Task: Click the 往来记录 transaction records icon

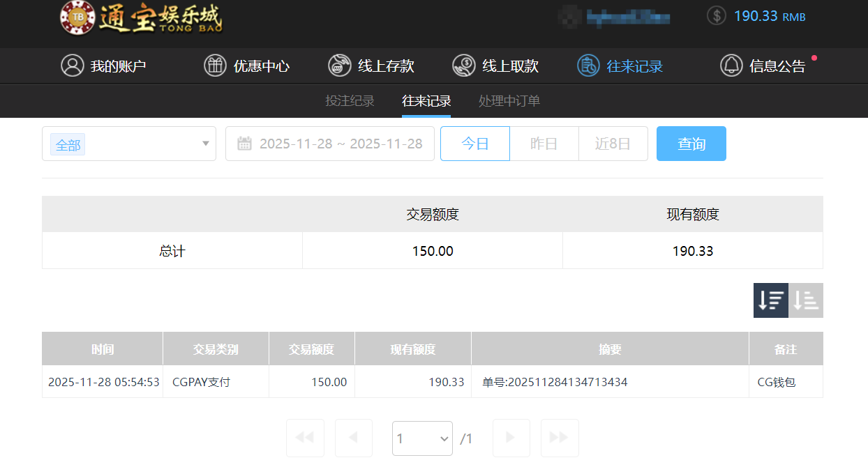Action: 588,66
